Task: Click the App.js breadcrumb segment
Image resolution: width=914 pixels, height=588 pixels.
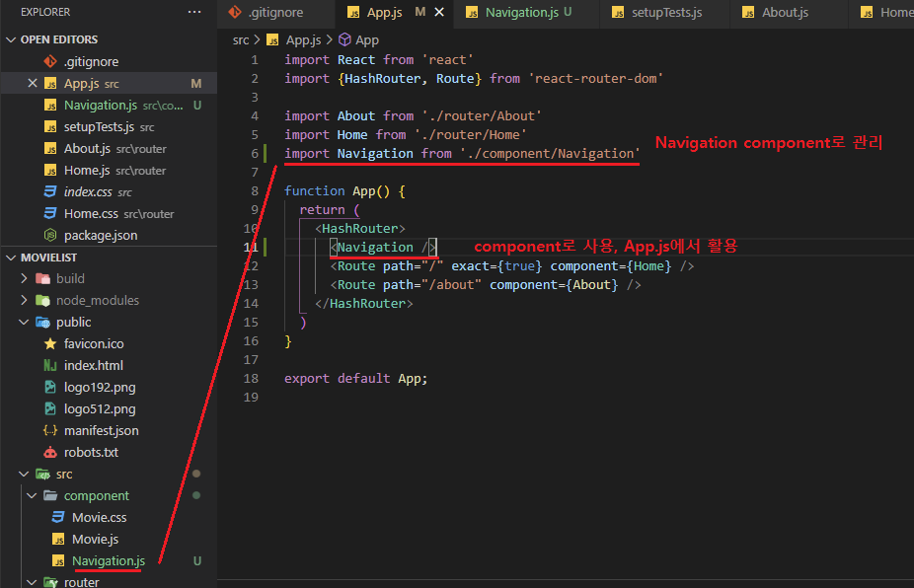Action: point(303,40)
